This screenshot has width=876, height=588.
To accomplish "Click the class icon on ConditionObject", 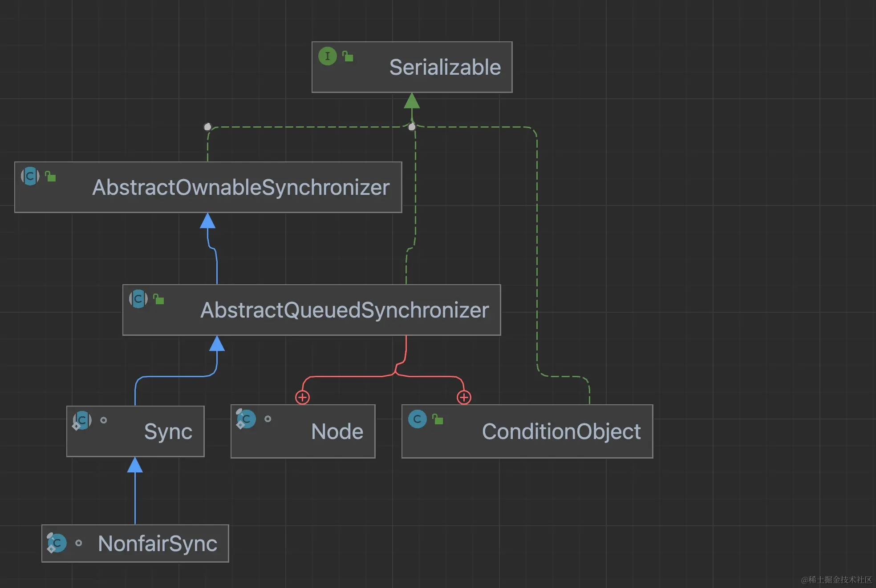I will (418, 419).
